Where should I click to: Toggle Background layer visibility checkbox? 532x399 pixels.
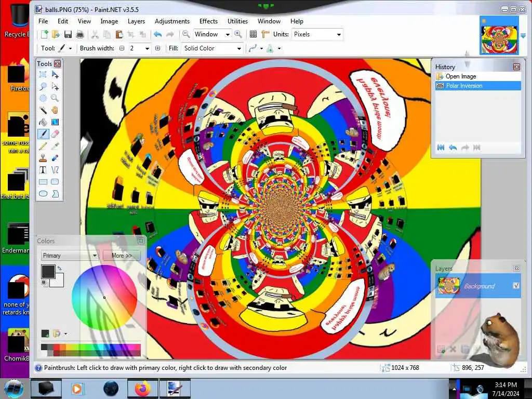[x=516, y=286]
